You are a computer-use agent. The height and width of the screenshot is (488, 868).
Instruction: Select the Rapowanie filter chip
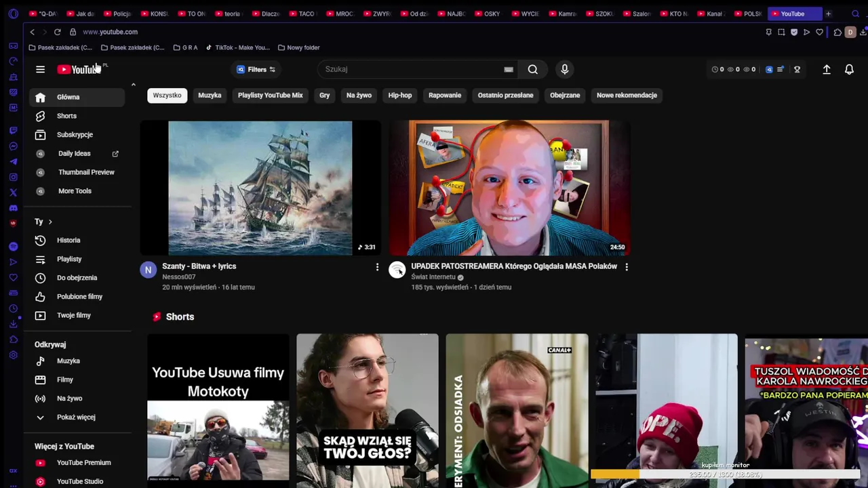point(445,96)
